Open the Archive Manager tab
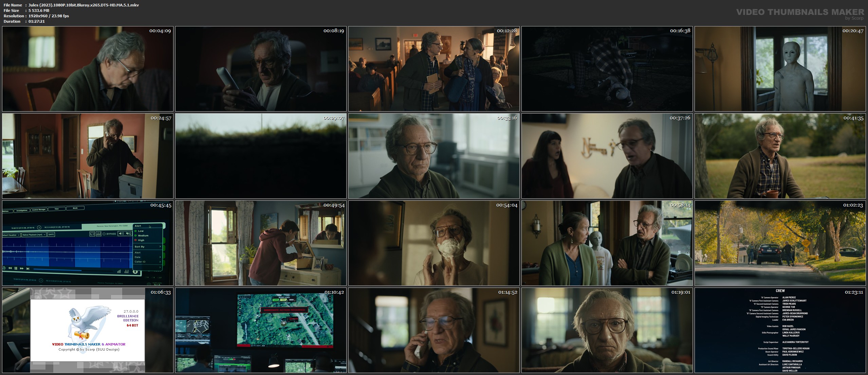868x375 pixels. click(x=39, y=210)
